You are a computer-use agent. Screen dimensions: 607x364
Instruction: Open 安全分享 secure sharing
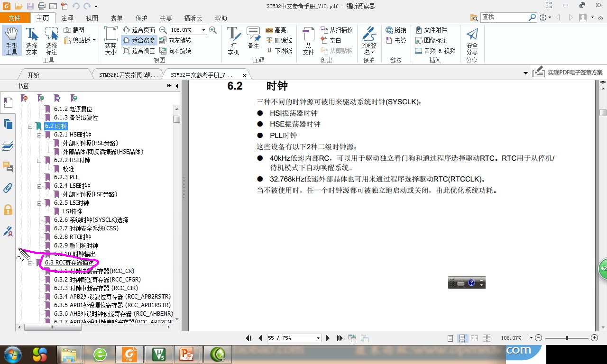(x=471, y=40)
